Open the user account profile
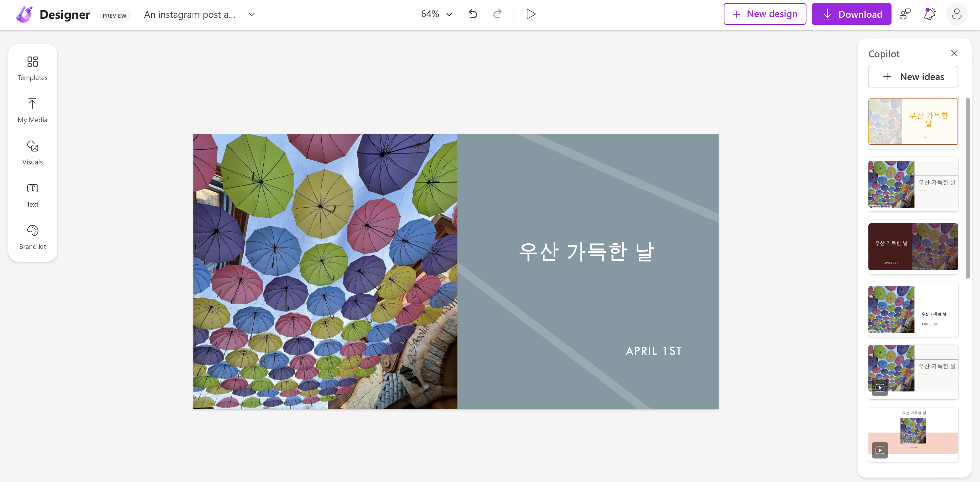 [x=957, y=14]
